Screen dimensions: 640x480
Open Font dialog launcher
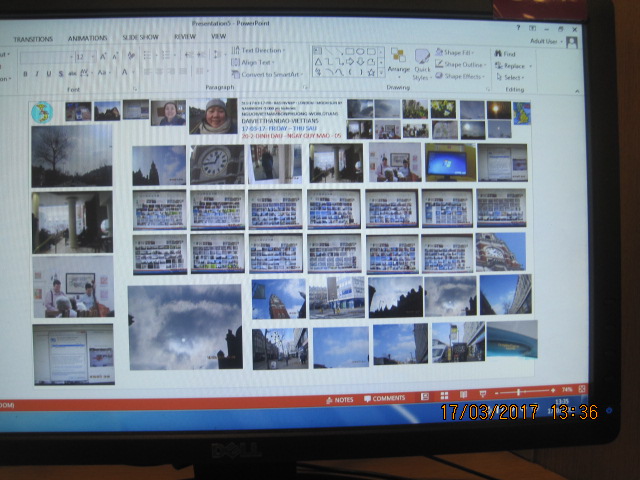coord(135,89)
